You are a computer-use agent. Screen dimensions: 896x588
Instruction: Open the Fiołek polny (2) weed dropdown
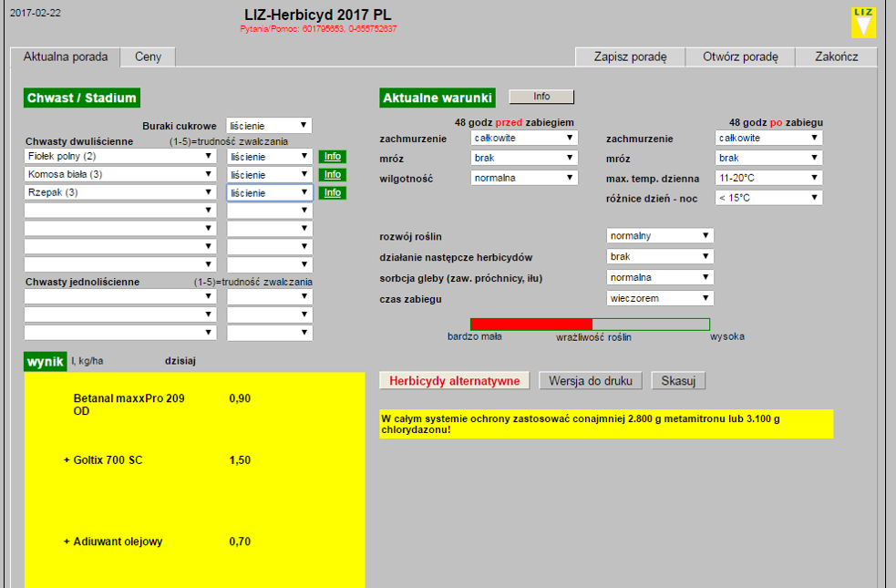(x=120, y=156)
